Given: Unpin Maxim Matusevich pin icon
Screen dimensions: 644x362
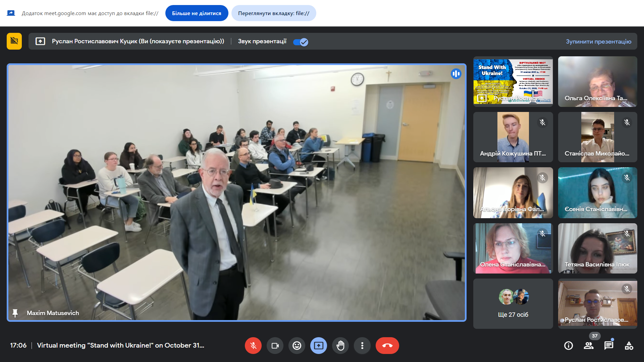Looking at the screenshot, I should [x=15, y=313].
